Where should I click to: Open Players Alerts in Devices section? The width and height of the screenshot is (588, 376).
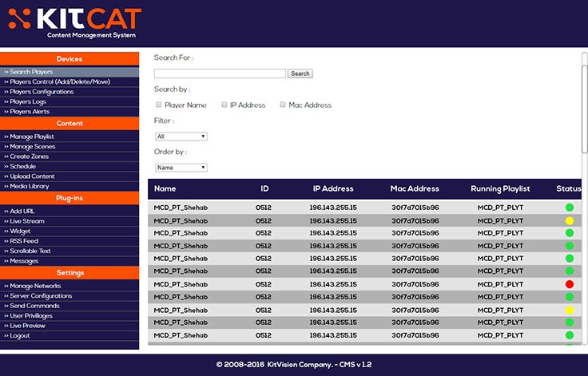31,112
